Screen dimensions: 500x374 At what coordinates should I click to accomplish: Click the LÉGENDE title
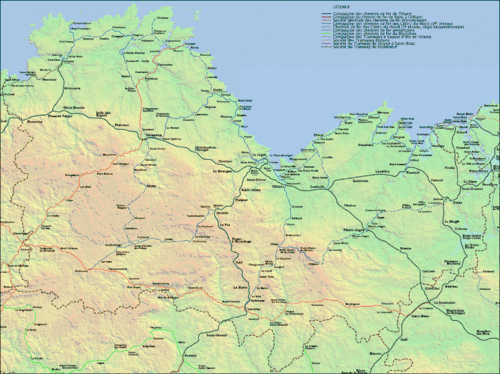click(x=341, y=7)
